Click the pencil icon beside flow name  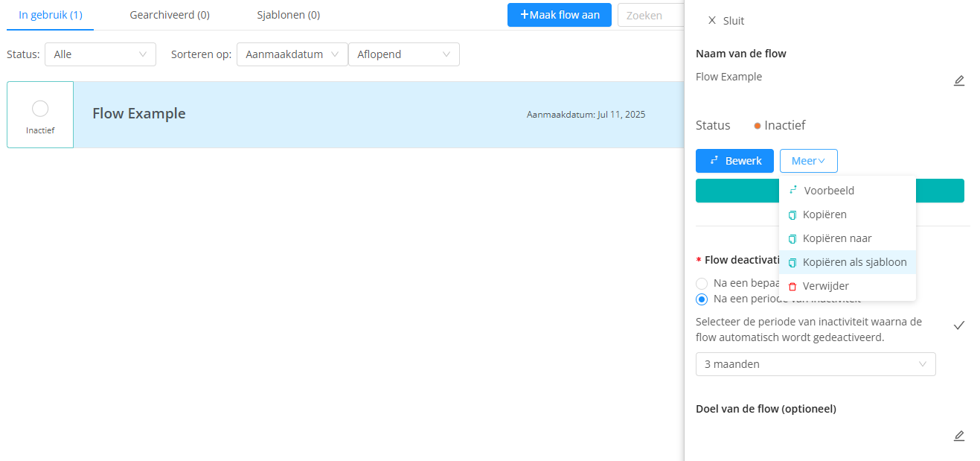[x=959, y=80]
